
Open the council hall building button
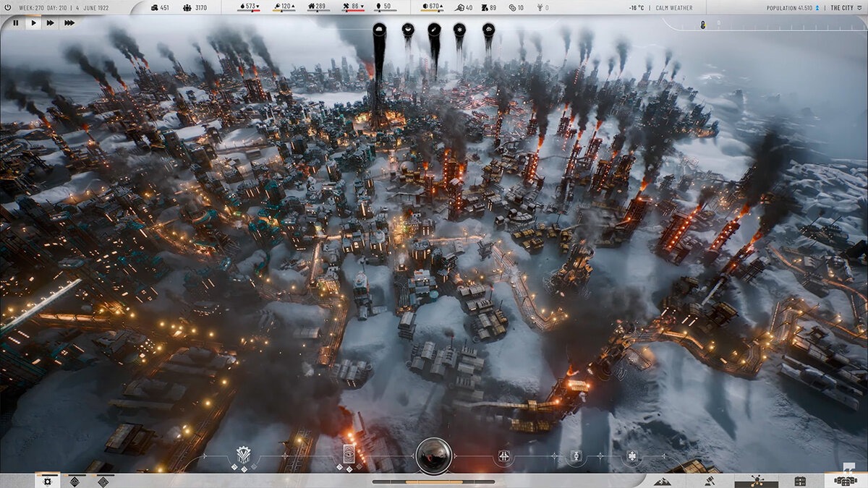pos(801,481)
